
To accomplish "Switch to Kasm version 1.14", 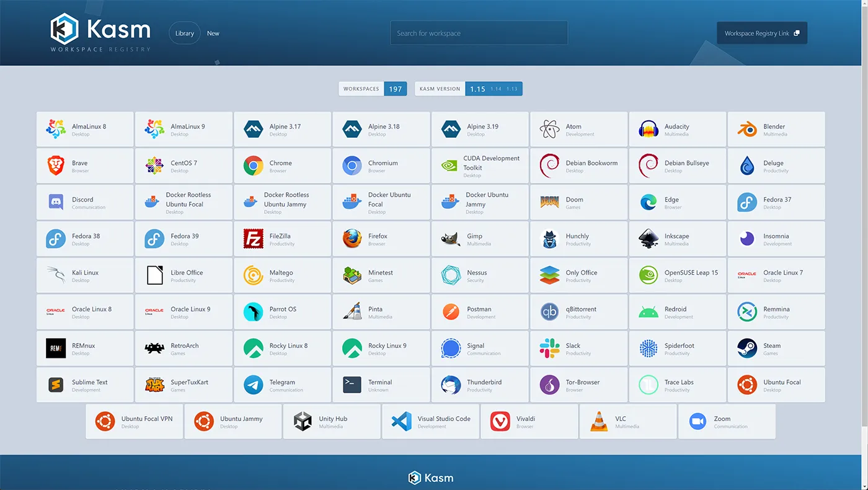I will (496, 89).
